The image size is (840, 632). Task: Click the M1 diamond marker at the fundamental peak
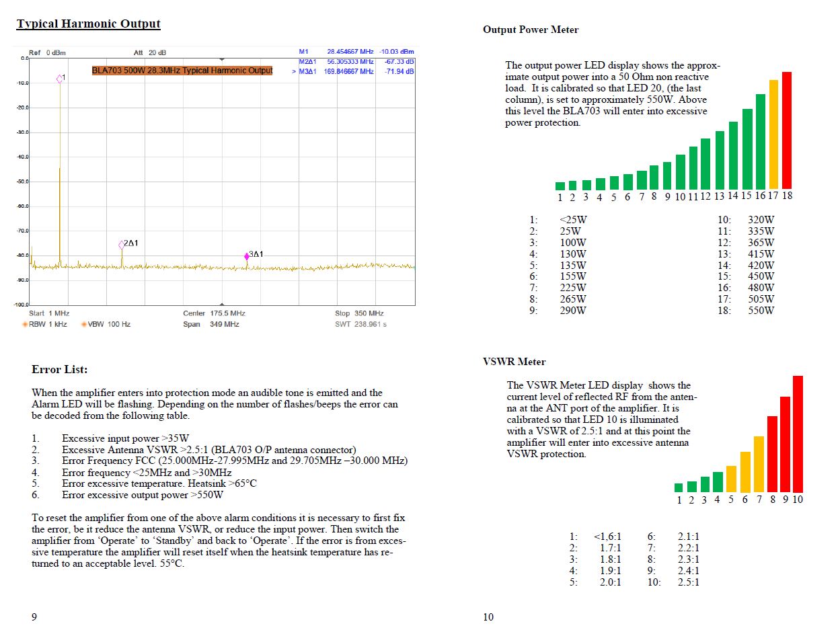coord(60,79)
